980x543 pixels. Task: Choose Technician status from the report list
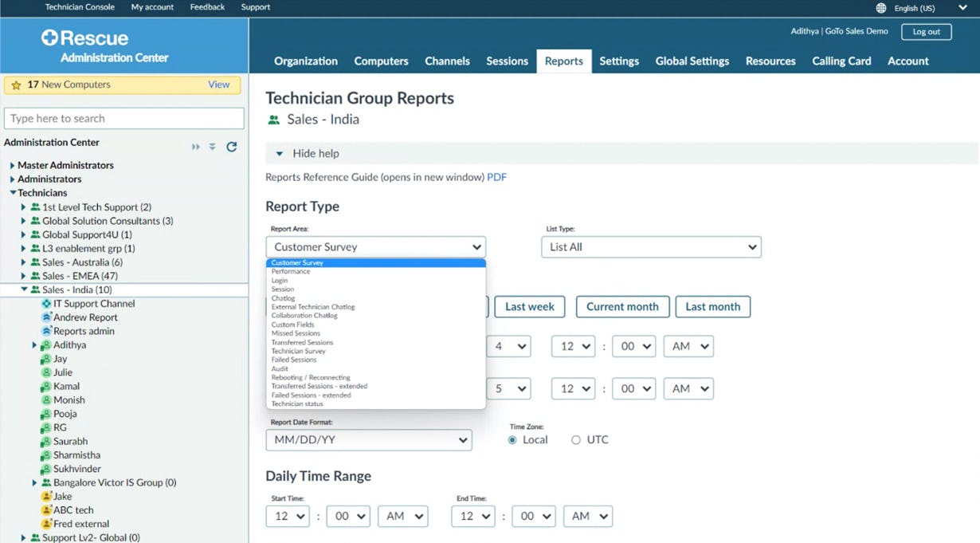(x=297, y=404)
